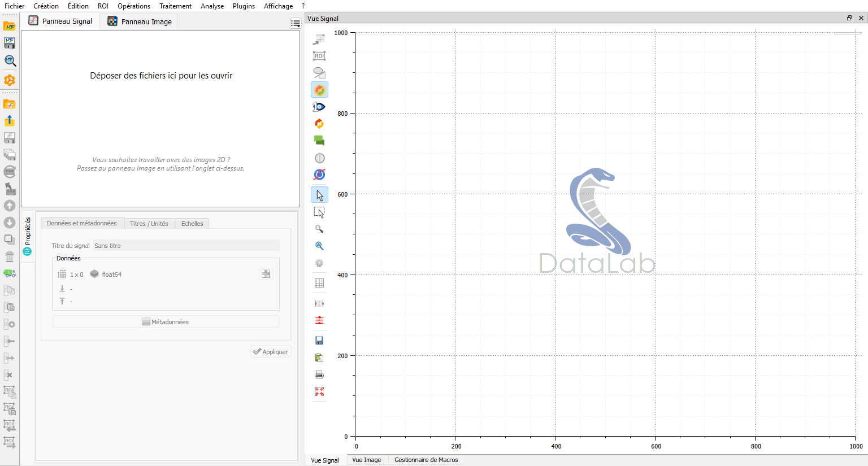Save plot with blue floppy disk icon
This screenshot has height=466, width=868.
coord(319,341)
